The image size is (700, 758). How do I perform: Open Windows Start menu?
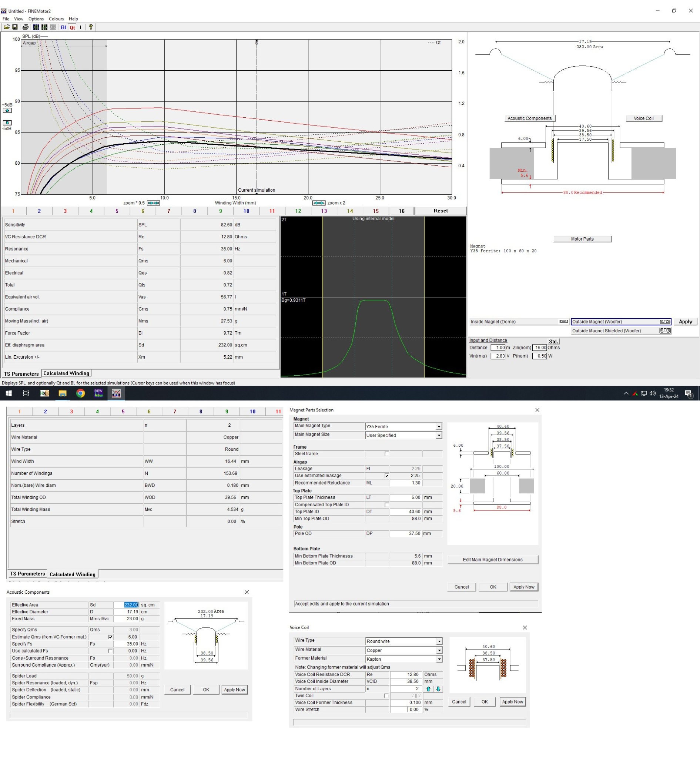point(9,393)
